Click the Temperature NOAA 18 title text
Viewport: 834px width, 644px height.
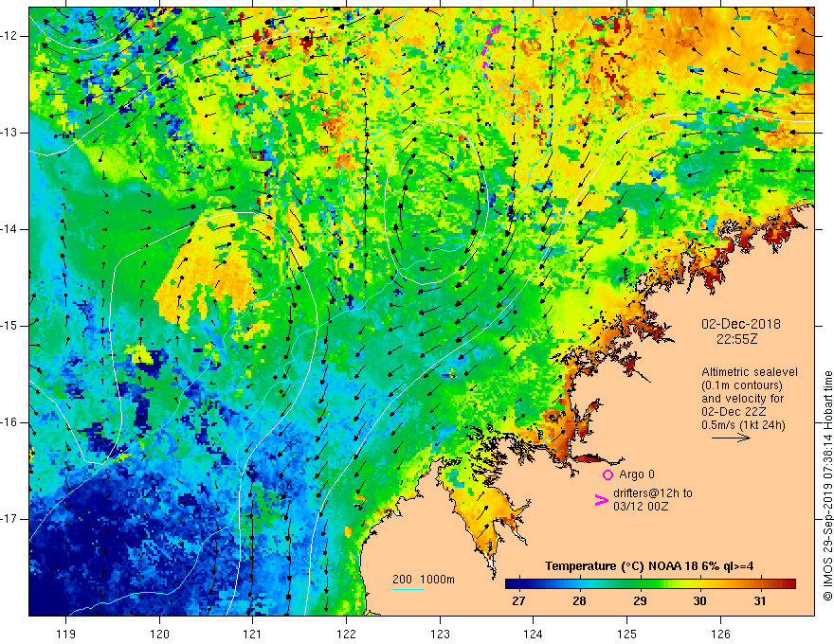pos(649,566)
